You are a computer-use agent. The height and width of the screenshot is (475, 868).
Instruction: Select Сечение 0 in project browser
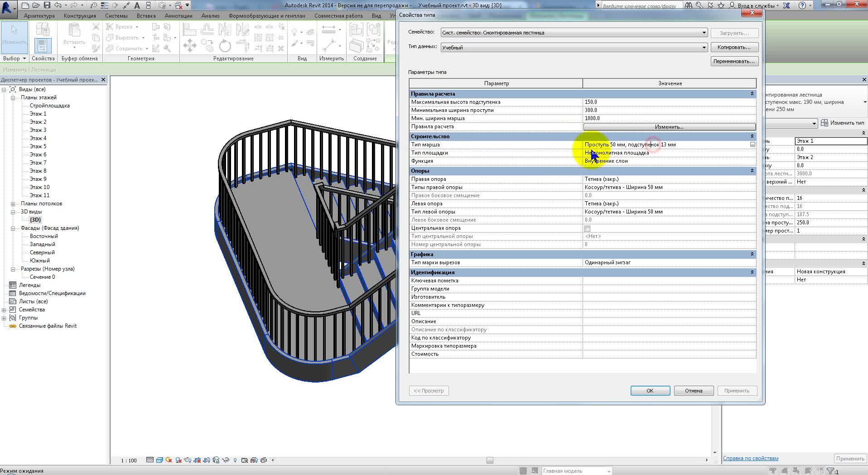tap(43, 277)
